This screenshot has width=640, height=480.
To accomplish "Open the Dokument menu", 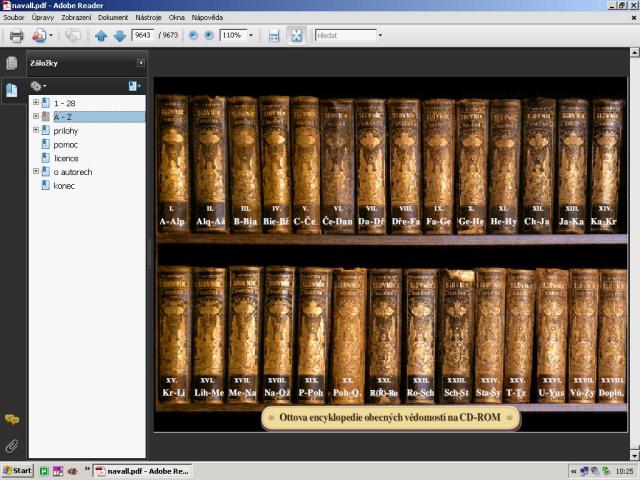I will pyautogui.click(x=113, y=18).
